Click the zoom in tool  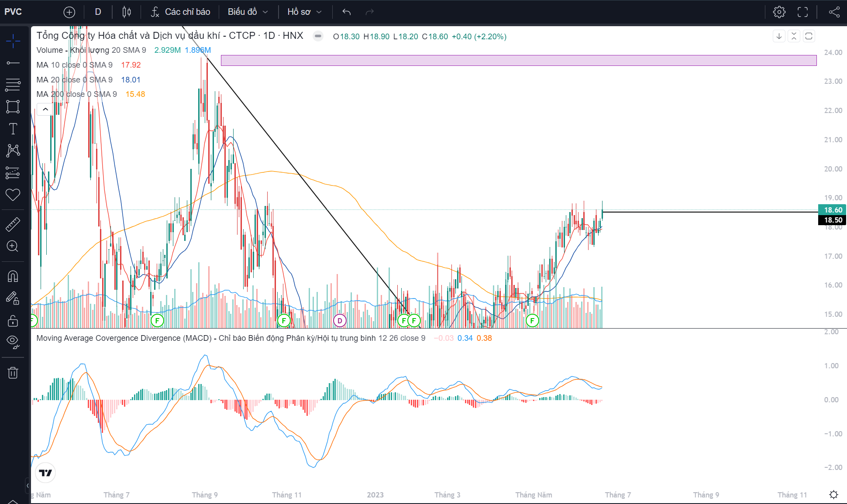pyautogui.click(x=13, y=246)
